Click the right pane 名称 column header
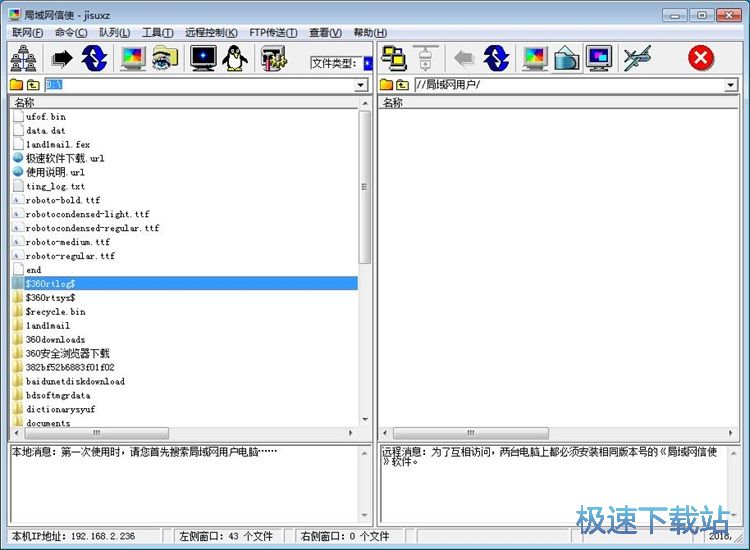750x550 pixels. coord(558,102)
